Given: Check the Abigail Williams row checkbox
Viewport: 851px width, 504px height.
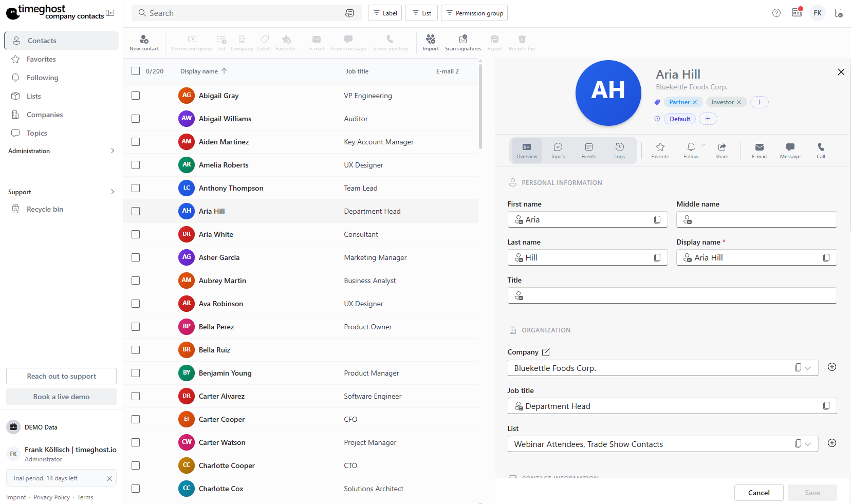Looking at the screenshot, I should 136,119.
